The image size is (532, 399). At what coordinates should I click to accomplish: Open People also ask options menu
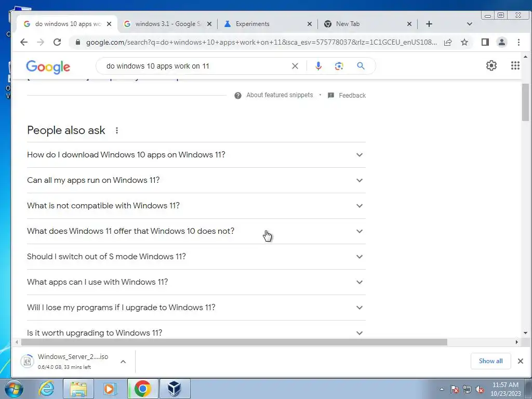pyautogui.click(x=117, y=130)
